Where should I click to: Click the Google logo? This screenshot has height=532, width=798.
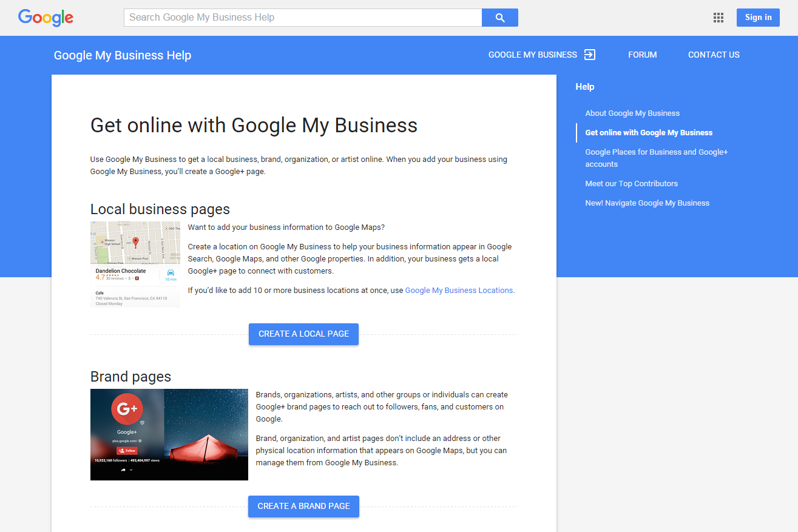(x=46, y=18)
